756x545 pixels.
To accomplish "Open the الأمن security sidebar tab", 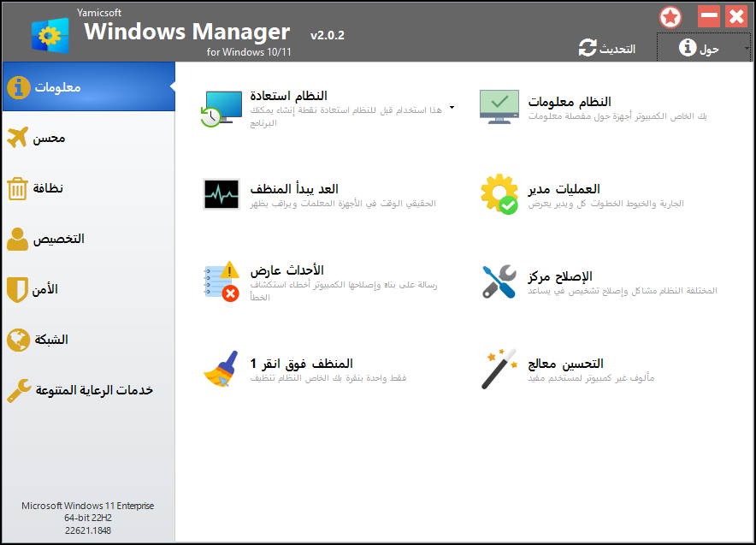I will click(89, 289).
